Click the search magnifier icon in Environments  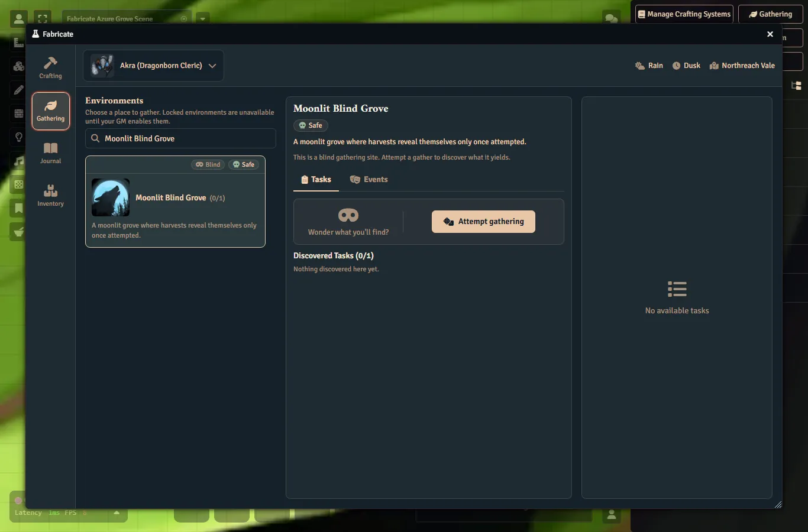(95, 138)
